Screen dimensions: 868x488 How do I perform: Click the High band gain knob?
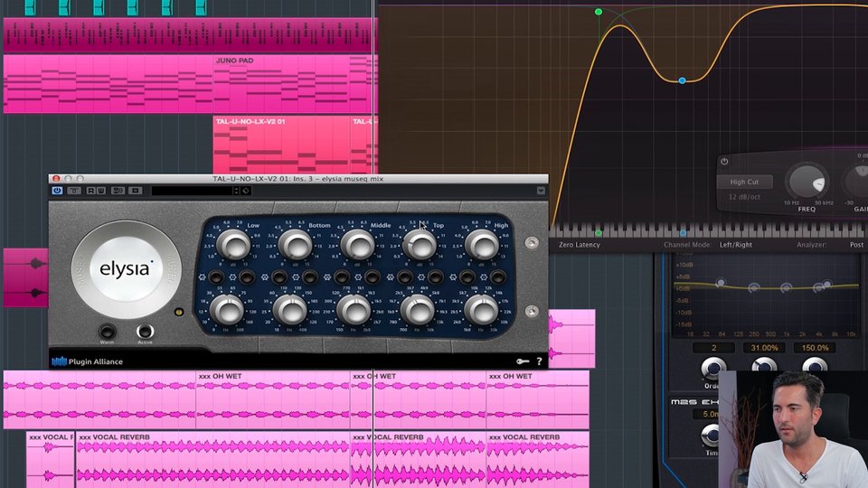tap(482, 245)
